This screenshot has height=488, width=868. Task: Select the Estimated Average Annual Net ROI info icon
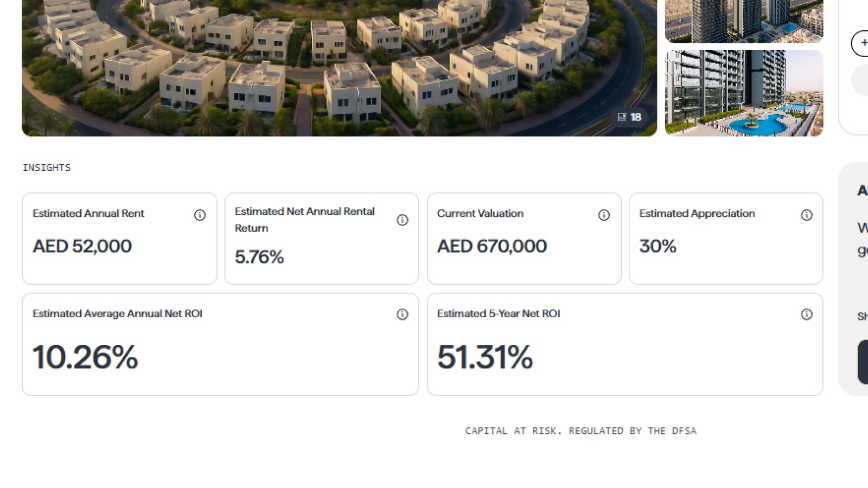(403, 314)
